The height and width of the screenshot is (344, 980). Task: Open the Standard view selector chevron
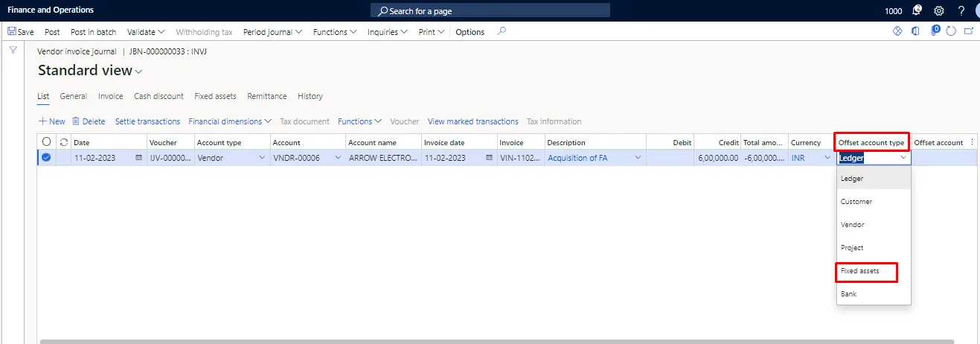(138, 71)
